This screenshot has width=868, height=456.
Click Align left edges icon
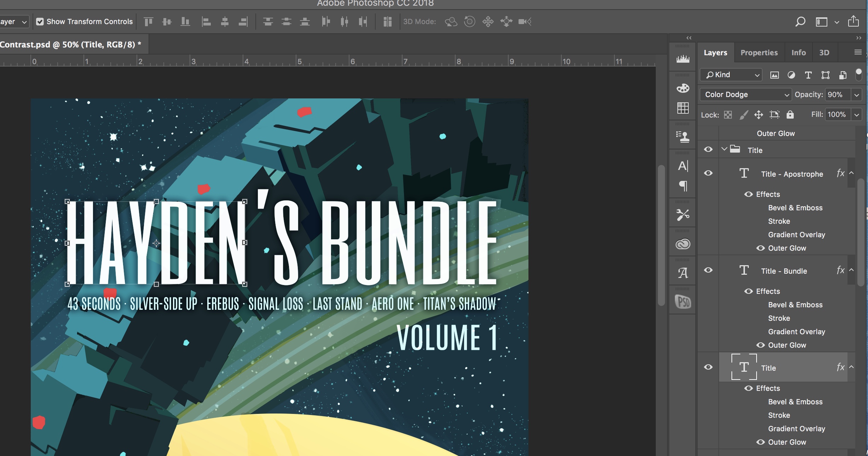206,22
